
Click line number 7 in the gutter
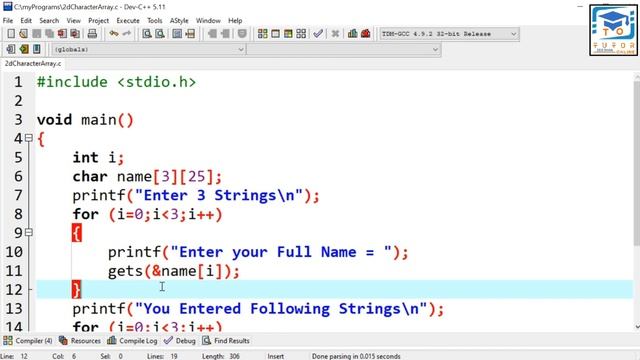[x=18, y=195]
